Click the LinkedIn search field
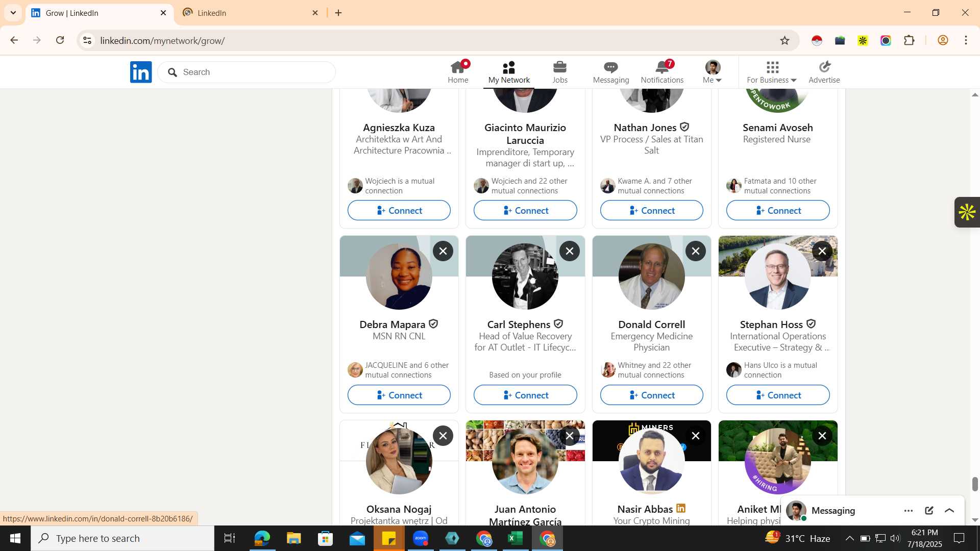This screenshot has height=551, width=980. [247, 72]
